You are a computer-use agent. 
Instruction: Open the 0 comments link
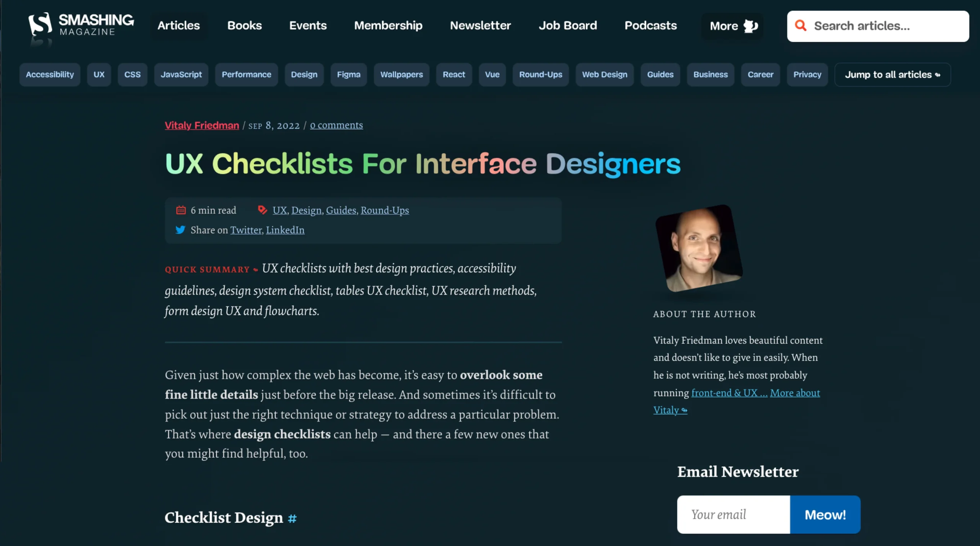tap(336, 125)
